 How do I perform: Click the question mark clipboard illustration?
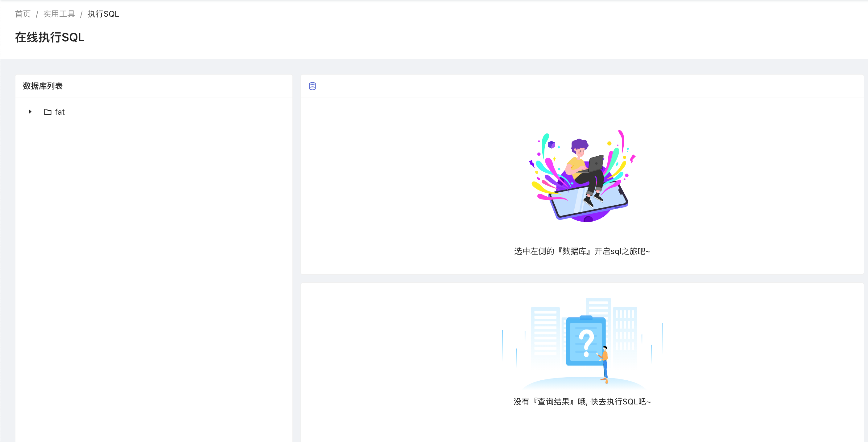click(582, 343)
